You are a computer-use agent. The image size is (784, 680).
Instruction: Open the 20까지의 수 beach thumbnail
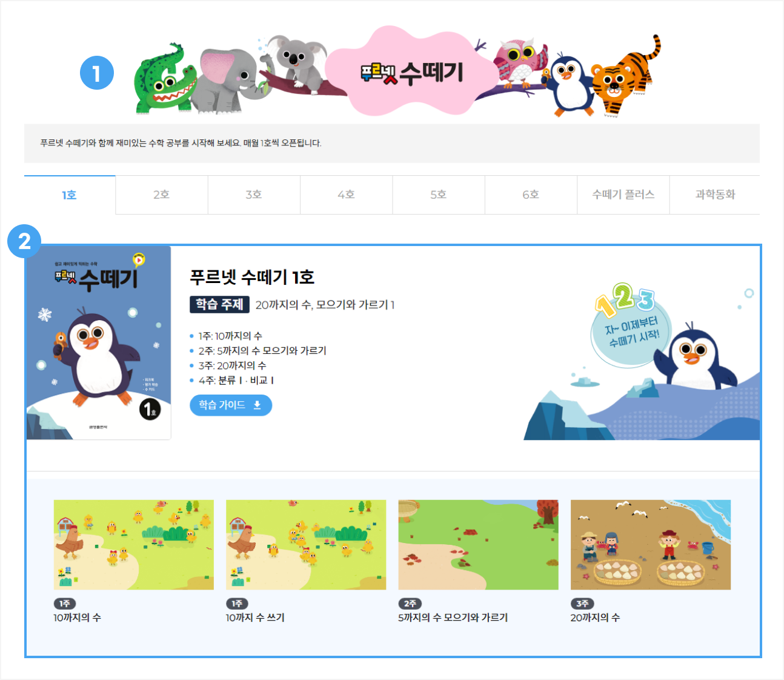[x=651, y=545]
